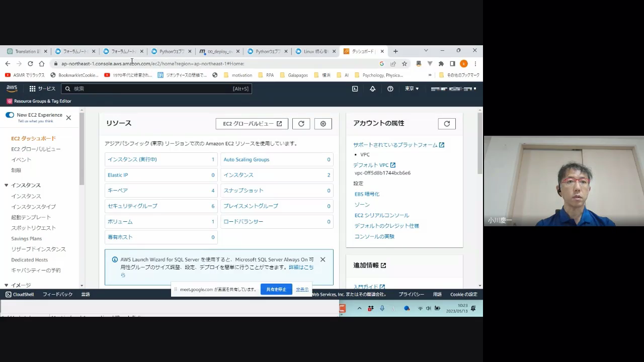Screen dimensions: 644x362
Task: Close the New EC2 Experience sidebar notice
Action: coord(68,118)
